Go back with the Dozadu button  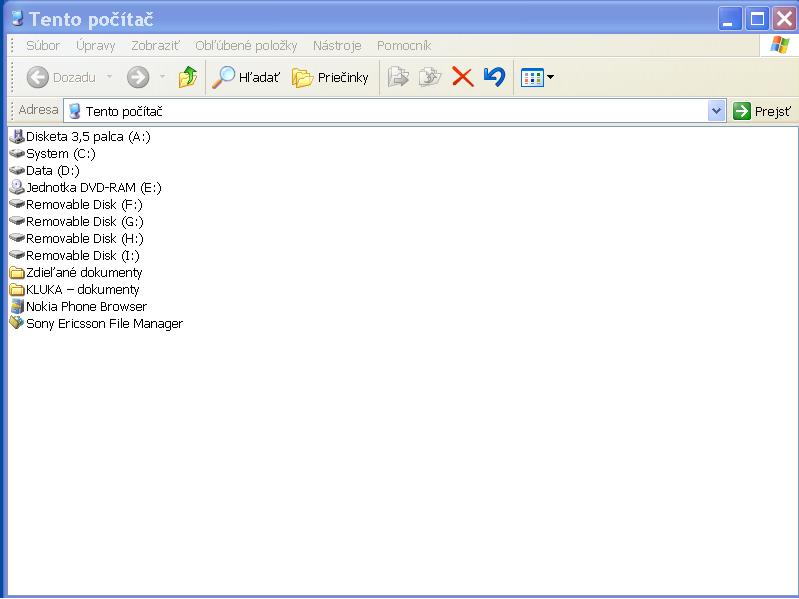pyautogui.click(x=61, y=77)
